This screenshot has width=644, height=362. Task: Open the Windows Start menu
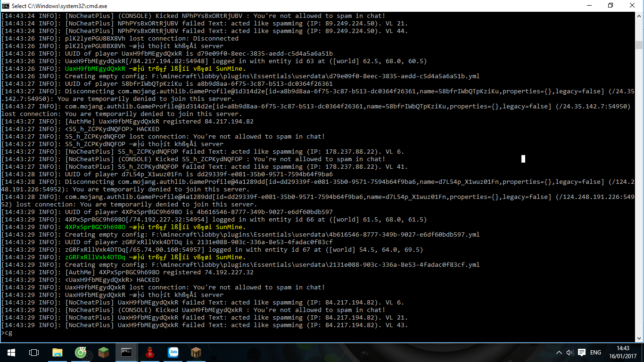pyautogui.click(x=11, y=352)
